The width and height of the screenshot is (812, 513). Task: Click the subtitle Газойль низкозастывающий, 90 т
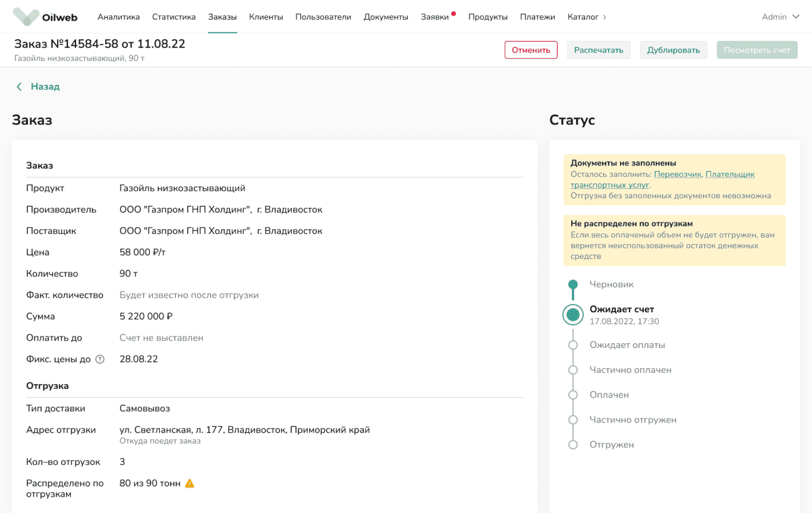79,58
